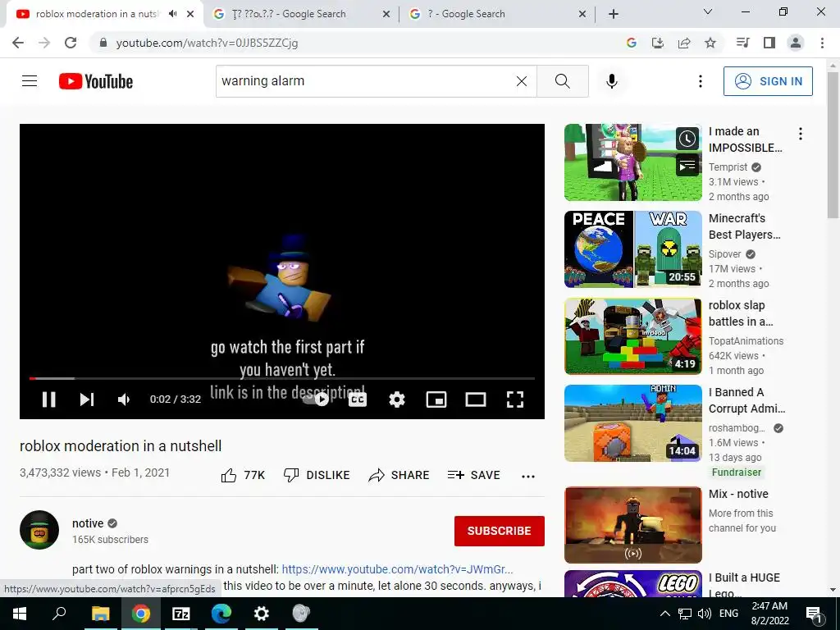This screenshot has width=840, height=630.
Task: Pause the video with the pause button
Action: click(48, 399)
